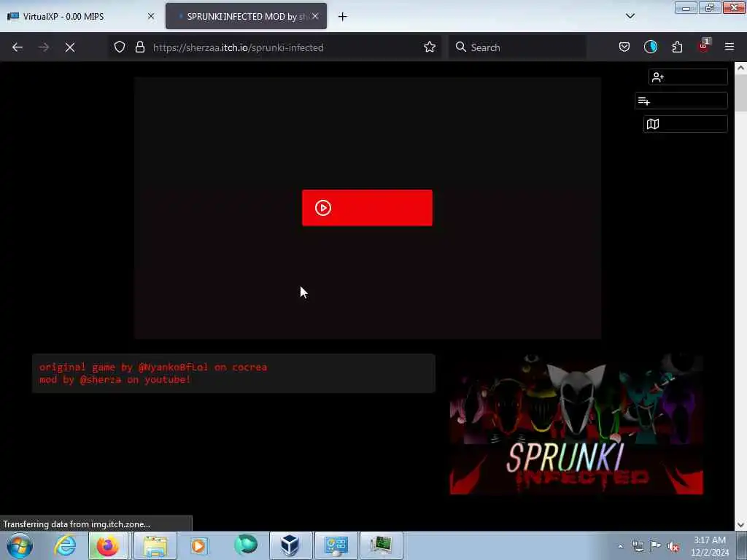This screenshot has height=560, width=747.
Task: Click the 'mod by @sherza on youtube!' text
Action: (115, 379)
